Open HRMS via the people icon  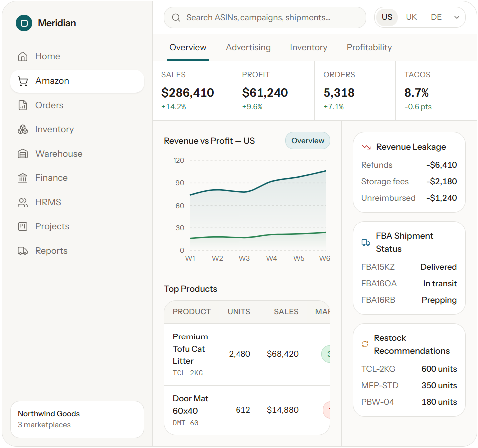click(x=23, y=202)
